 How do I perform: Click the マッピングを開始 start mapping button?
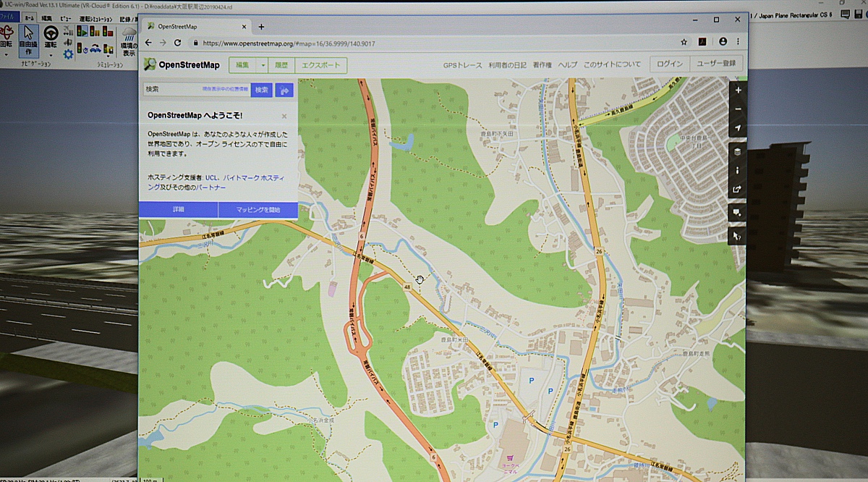tap(258, 209)
